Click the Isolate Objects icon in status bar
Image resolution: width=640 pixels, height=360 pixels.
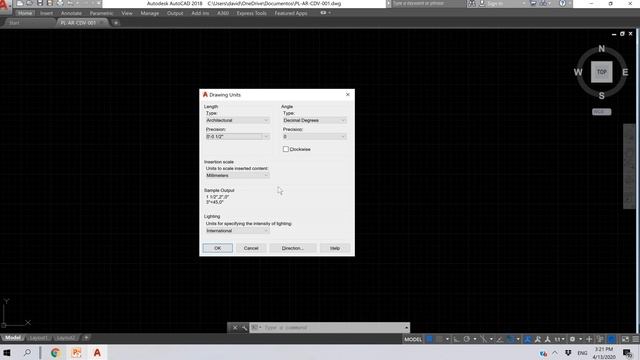pyautogui.click(x=600, y=339)
